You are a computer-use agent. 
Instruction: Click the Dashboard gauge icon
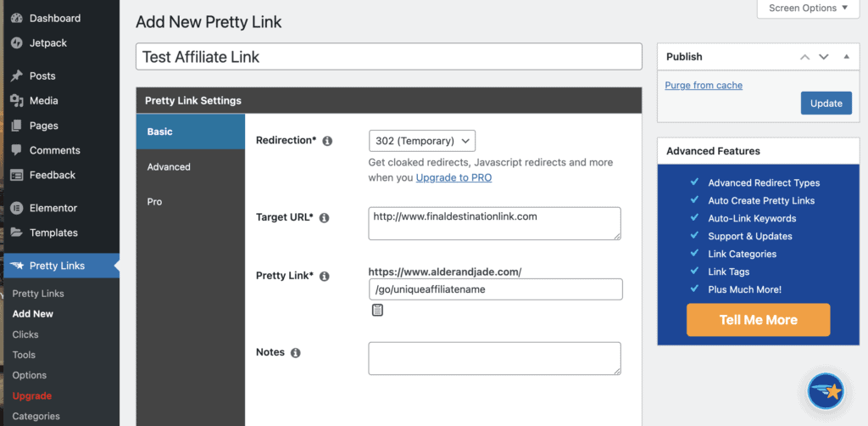point(17,19)
